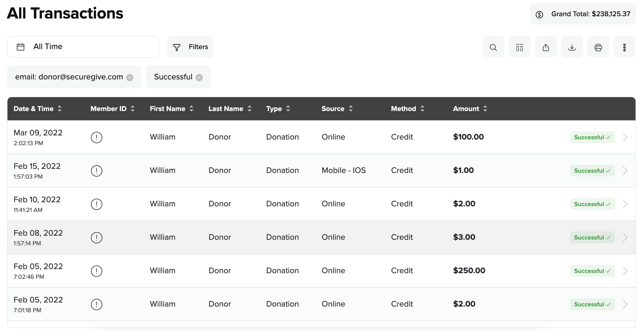Click the search magnifier icon
The height and width of the screenshot is (331, 644).
[x=493, y=47]
